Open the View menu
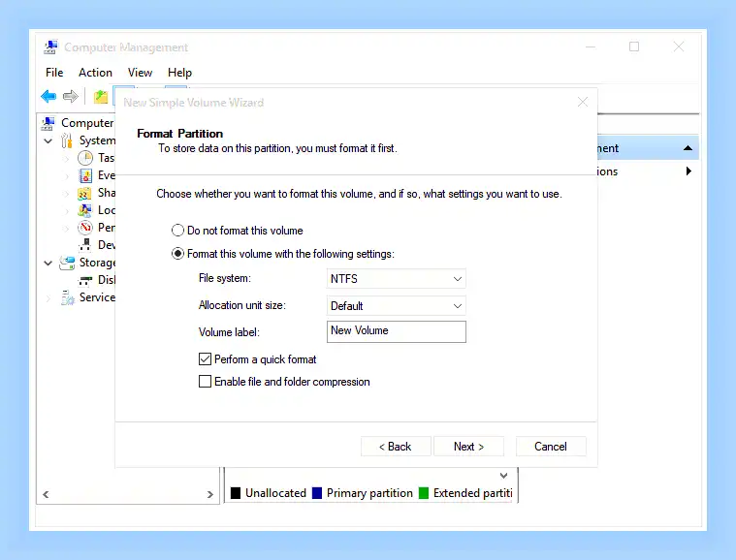 click(140, 73)
